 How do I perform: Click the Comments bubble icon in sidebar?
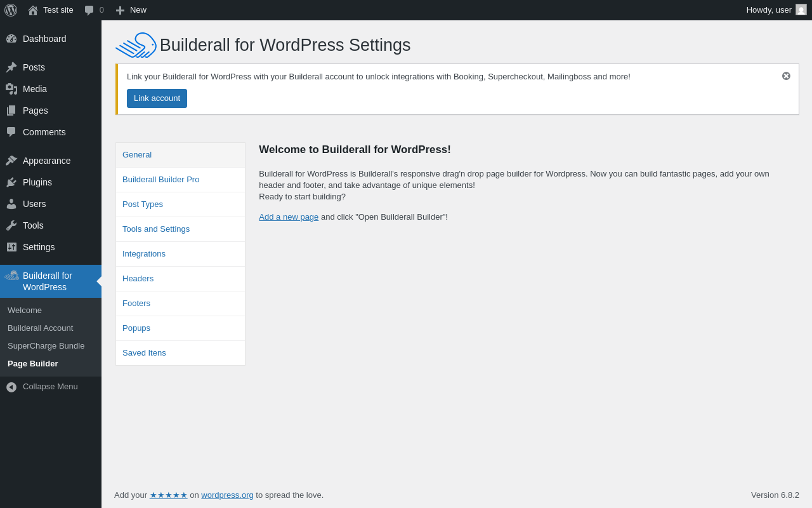11,132
